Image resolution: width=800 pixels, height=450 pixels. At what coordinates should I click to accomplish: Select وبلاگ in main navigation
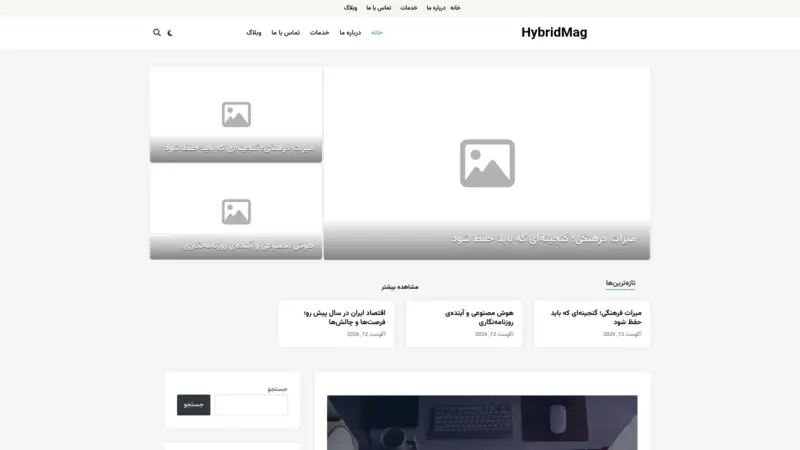(254, 33)
